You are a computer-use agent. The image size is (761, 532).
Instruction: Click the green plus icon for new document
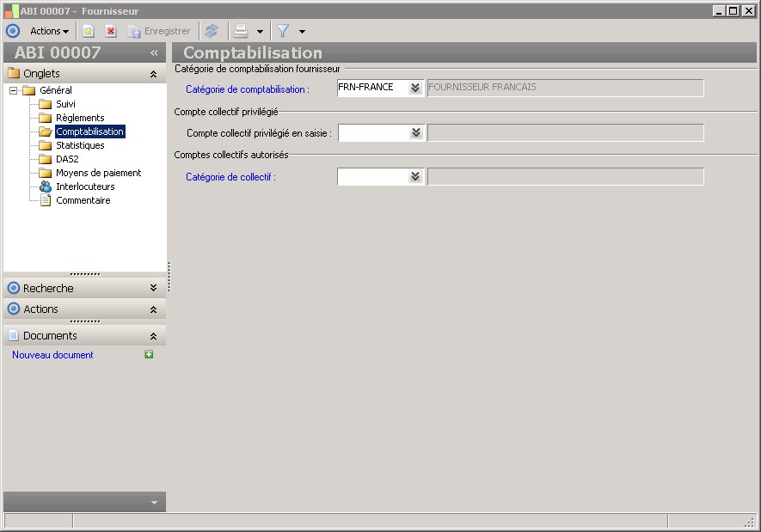[x=149, y=354]
